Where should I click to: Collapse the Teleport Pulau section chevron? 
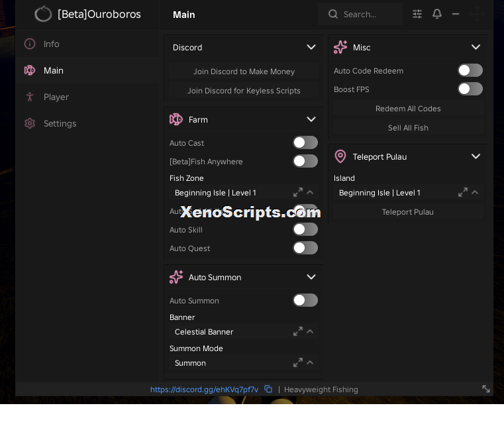[476, 156]
